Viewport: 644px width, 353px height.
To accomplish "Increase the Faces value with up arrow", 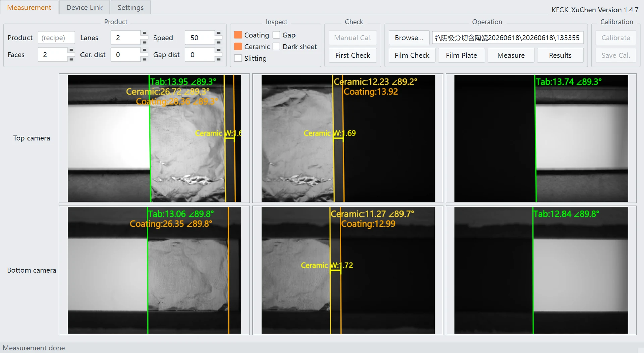I will click(71, 50).
